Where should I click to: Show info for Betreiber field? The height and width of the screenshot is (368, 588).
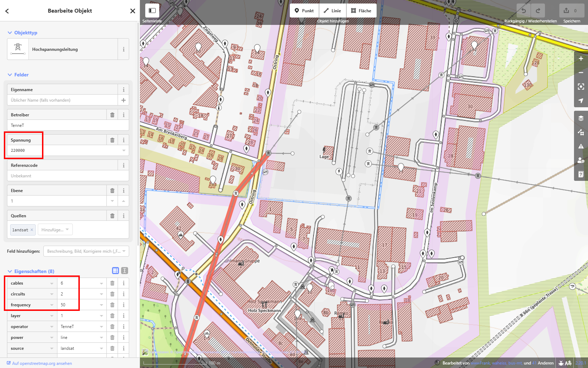point(124,115)
